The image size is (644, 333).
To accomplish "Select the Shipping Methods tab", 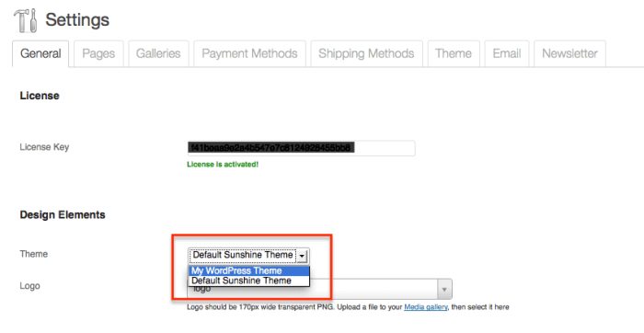I will [366, 53].
